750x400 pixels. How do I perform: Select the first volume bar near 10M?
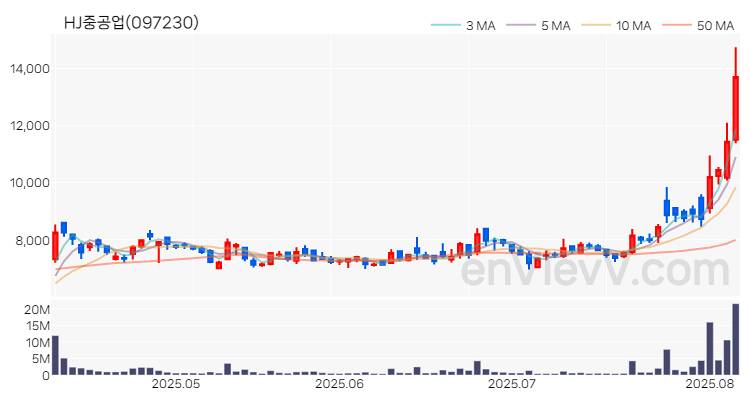click(x=55, y=355)
